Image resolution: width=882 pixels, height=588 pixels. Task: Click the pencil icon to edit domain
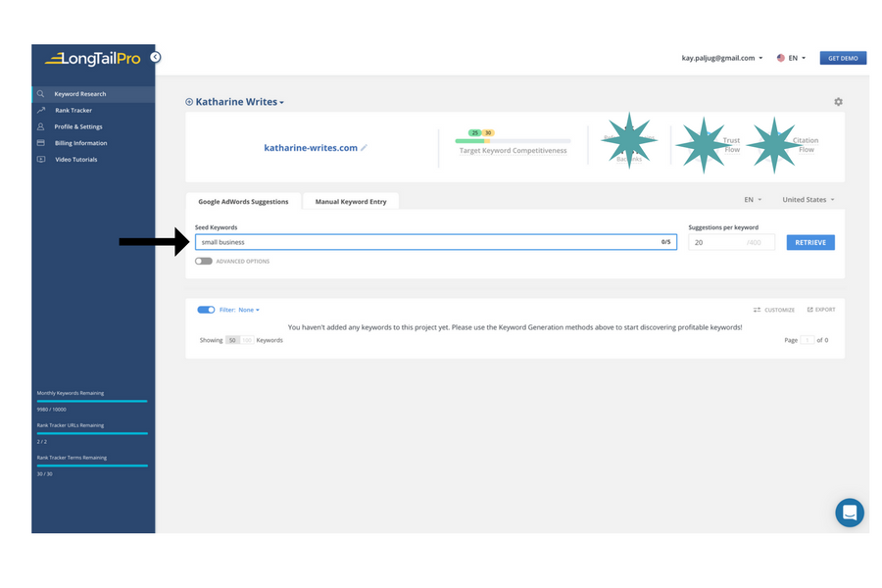pos(364,147)
